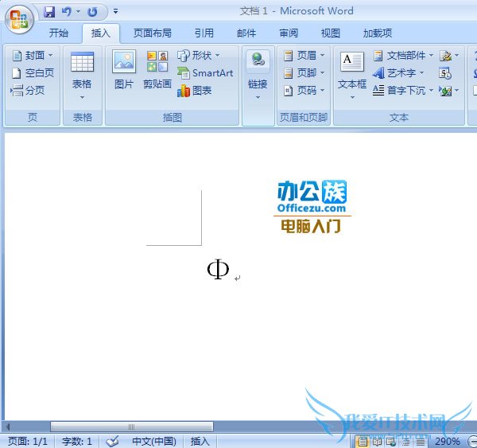Viewport: 477px width, 448px height.
Task: Click the signature line icon
Action: tap(446, 56)
